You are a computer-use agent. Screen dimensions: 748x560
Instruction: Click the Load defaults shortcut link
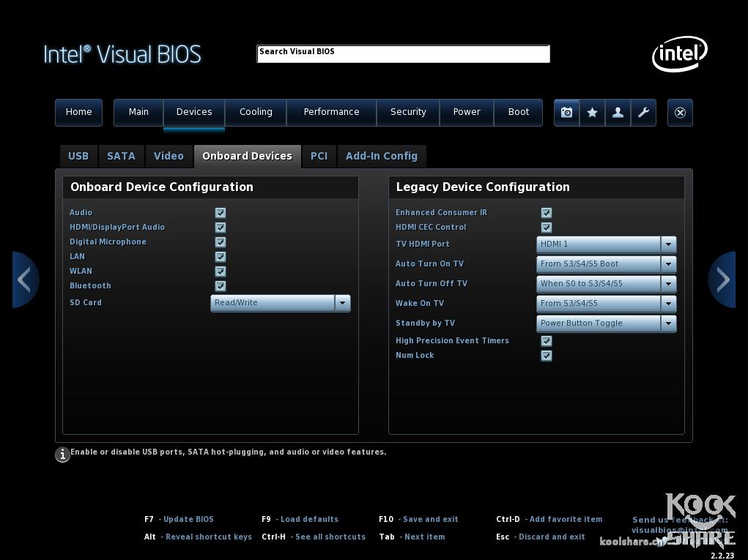(309, 519)
